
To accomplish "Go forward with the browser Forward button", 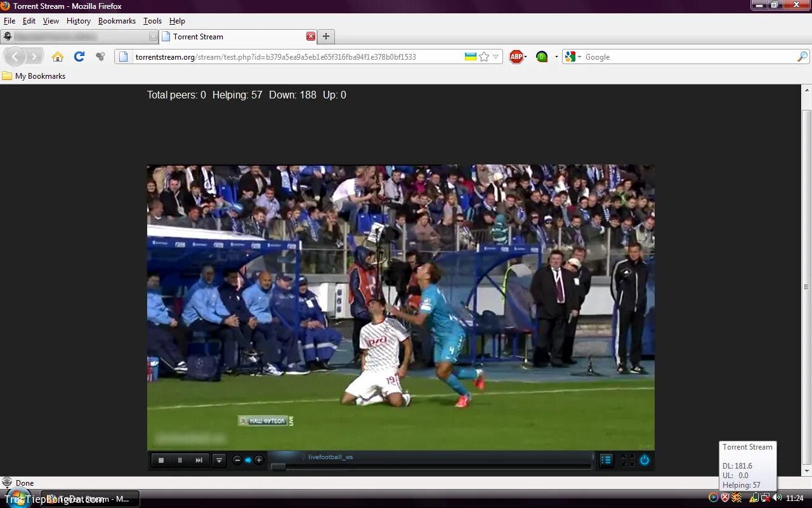I will coord(34,57).
